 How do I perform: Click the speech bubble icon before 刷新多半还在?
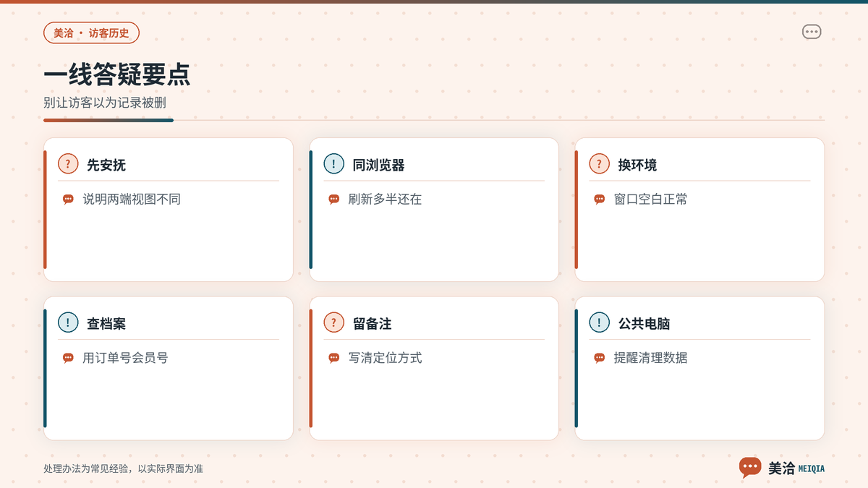pos(333,200)
